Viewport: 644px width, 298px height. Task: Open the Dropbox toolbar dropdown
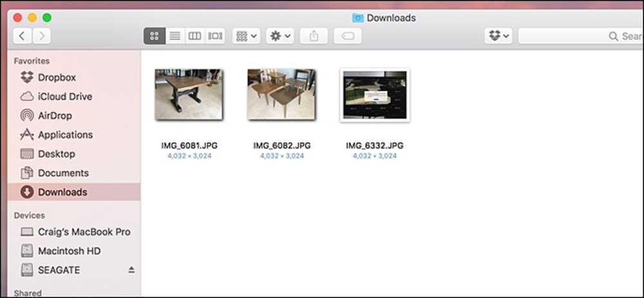[498, 36]
